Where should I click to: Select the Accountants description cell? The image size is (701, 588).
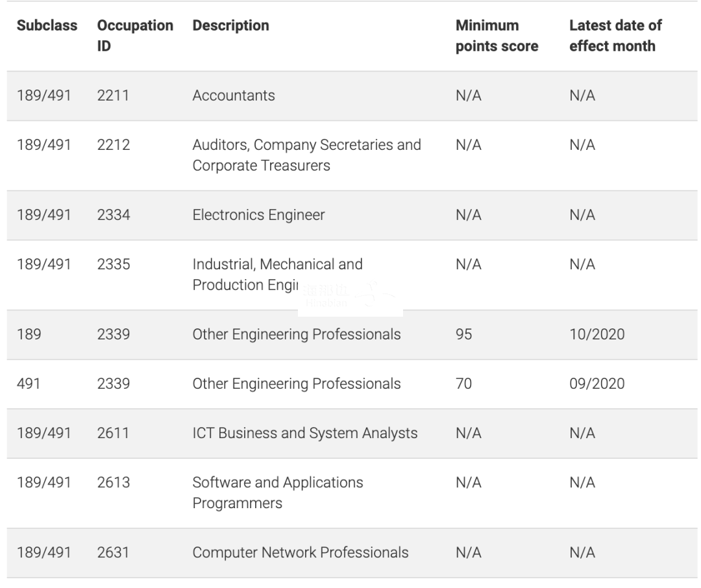(234, 95)
